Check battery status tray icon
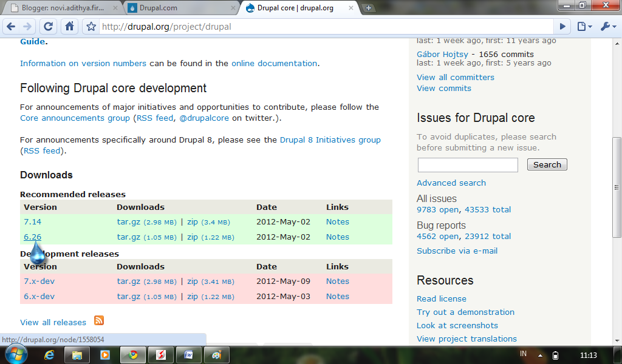Screen dimensions: 622x364 pos(556,355)
